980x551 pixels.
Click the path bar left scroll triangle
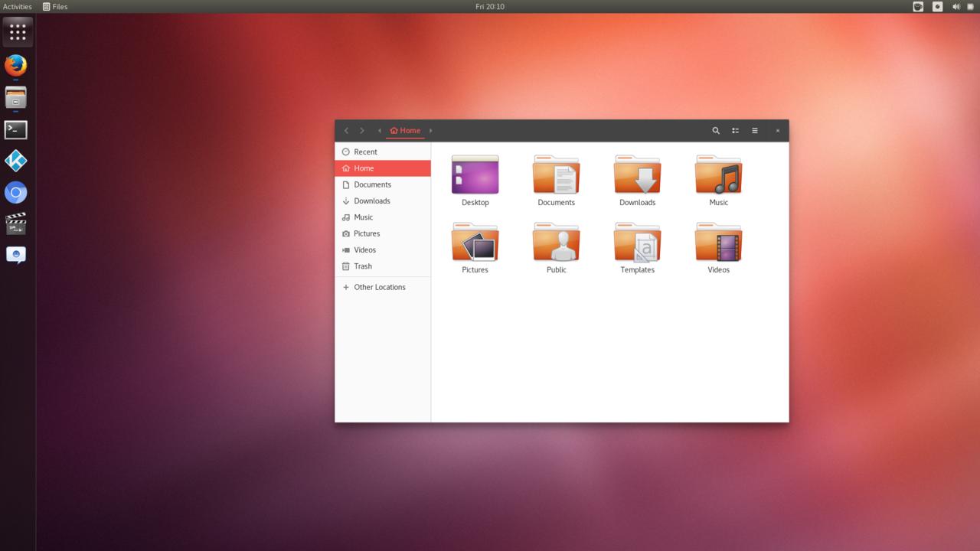point(380,131)
